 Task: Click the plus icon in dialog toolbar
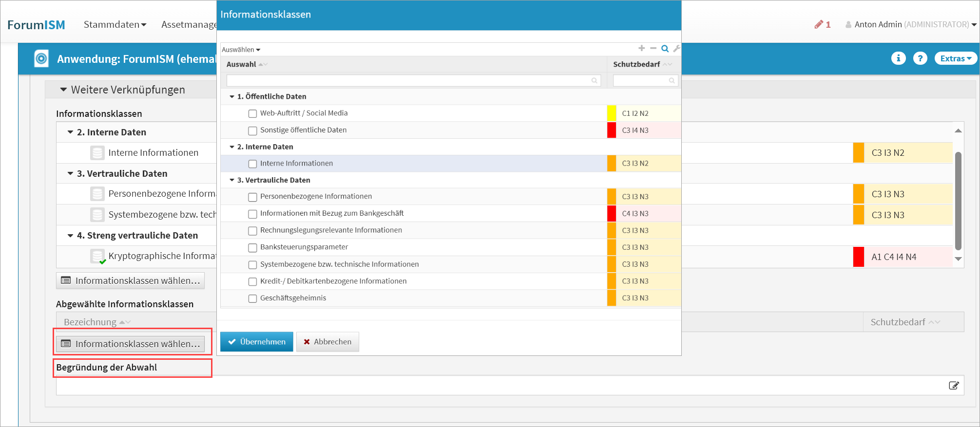coord(641,48)
